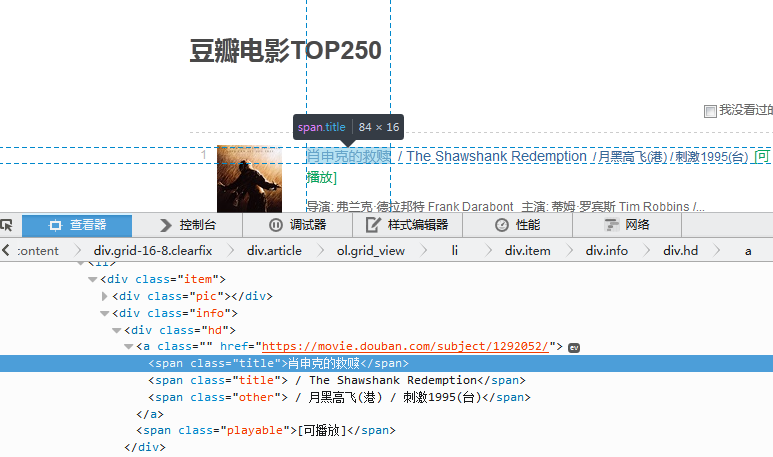Click the ev event badge icon
The image size is (773, 457).
574,348
